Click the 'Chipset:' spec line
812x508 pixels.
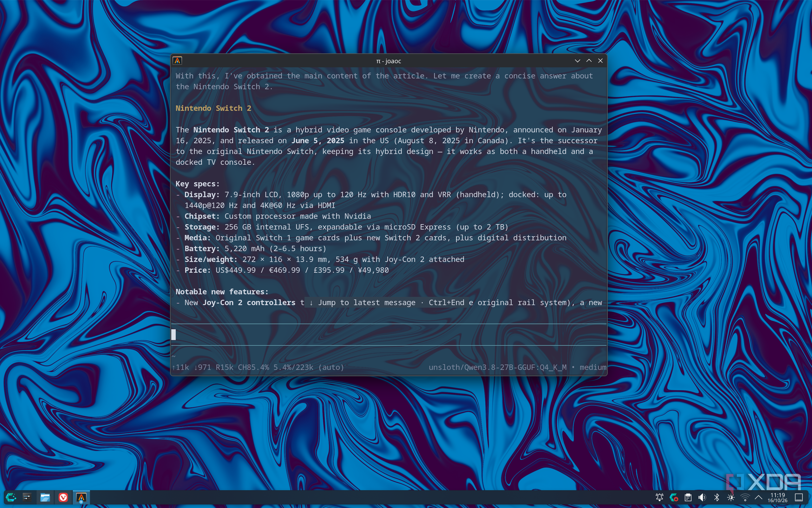[273, 216]
